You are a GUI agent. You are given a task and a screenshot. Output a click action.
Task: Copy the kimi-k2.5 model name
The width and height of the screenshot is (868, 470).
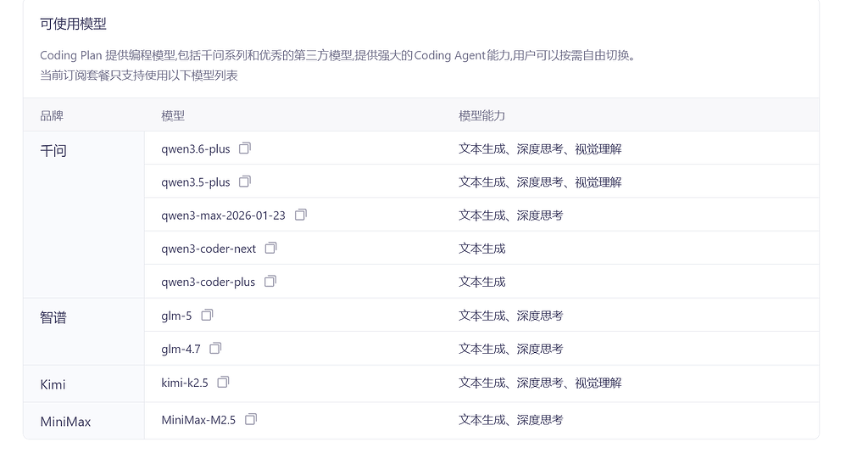coord(223,383)
